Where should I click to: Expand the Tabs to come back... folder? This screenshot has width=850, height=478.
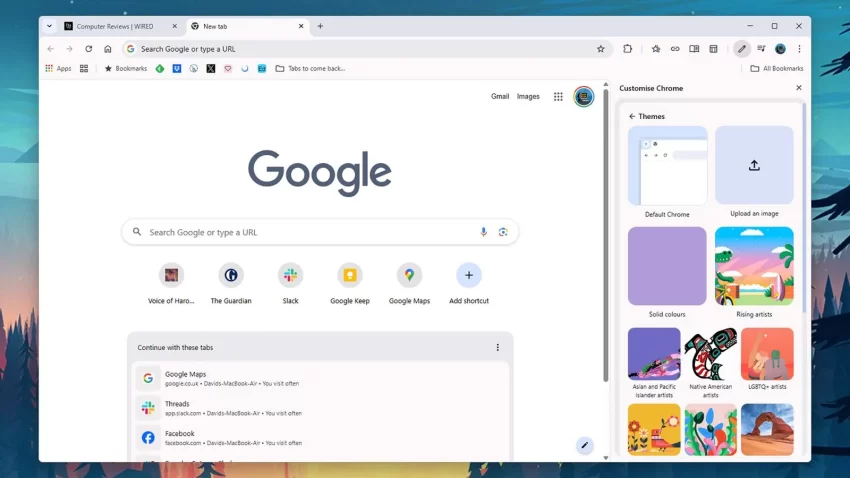pyautogui.click(x=310, y=68)
